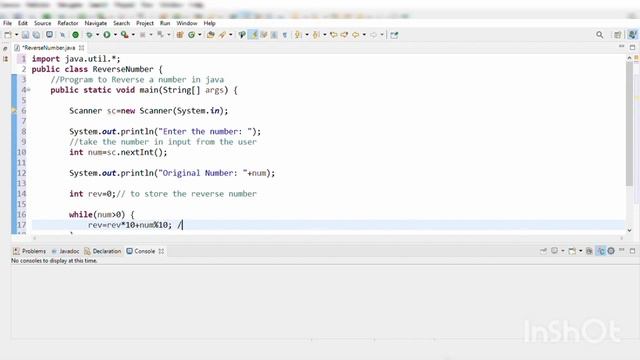Open the terminal icon in toolbar
Viewport: 640px width, 360px height.
coord(49,35)
